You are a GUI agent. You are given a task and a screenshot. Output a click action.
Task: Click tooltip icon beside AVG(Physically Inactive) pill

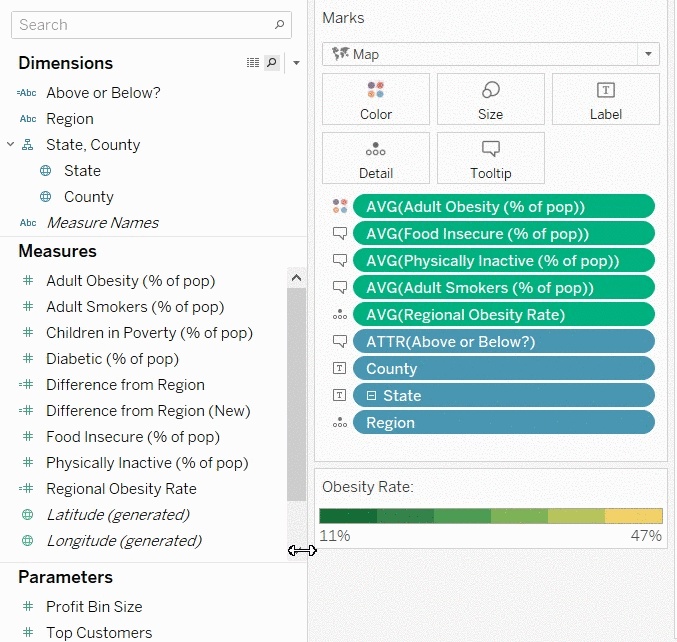point(340,260)
